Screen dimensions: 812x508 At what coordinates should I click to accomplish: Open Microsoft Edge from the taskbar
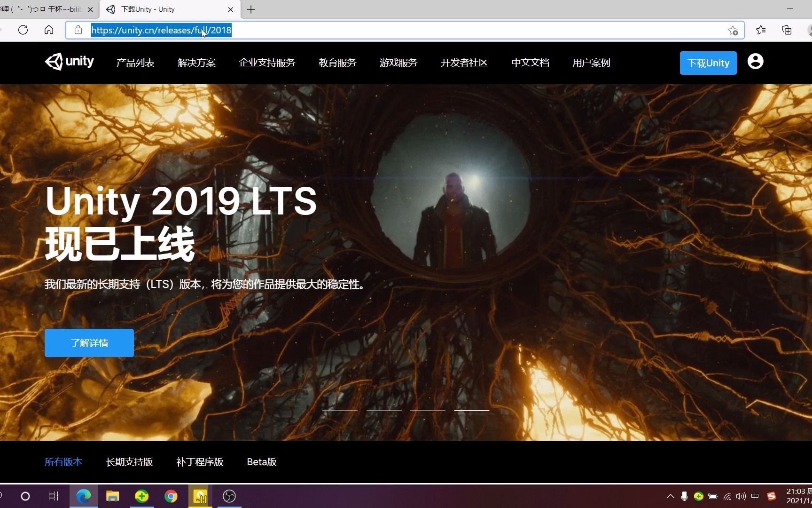[84, 496]
